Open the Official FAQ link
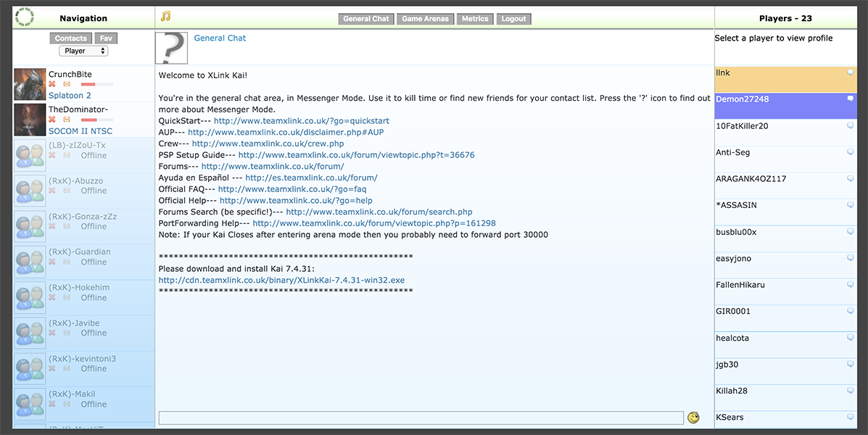 pos(292,188)
